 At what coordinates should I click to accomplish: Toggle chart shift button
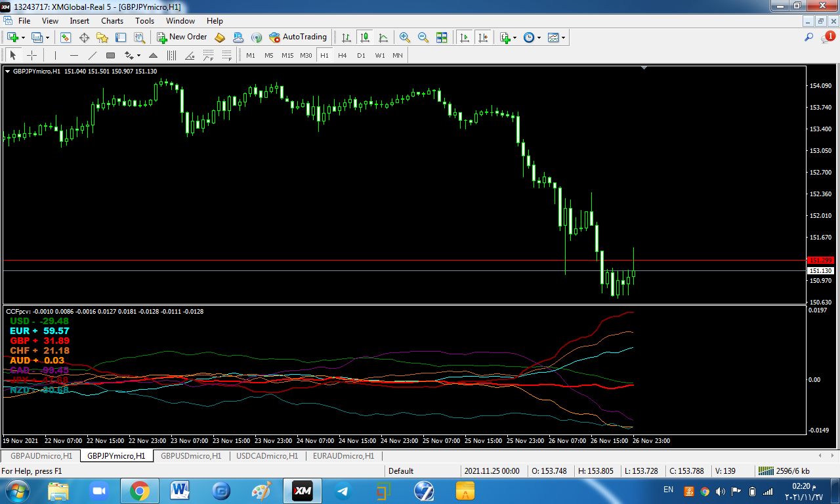484,37
